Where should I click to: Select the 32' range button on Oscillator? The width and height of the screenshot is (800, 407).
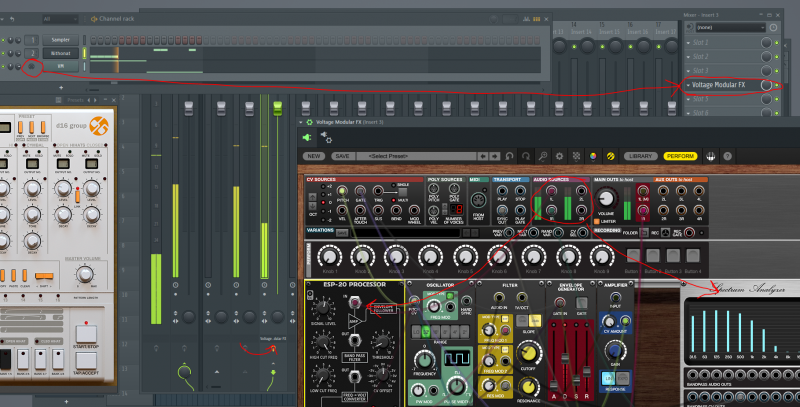coord(426,332)
